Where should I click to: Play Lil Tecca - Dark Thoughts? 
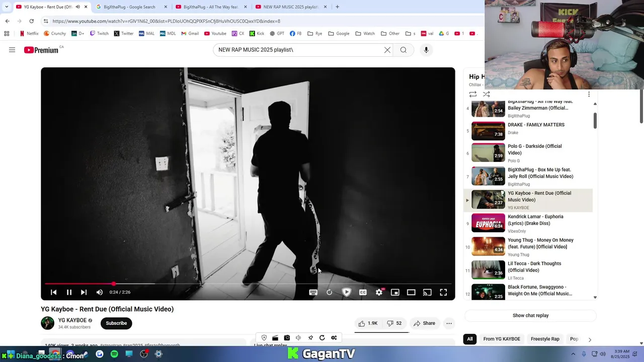pos(528,270)
